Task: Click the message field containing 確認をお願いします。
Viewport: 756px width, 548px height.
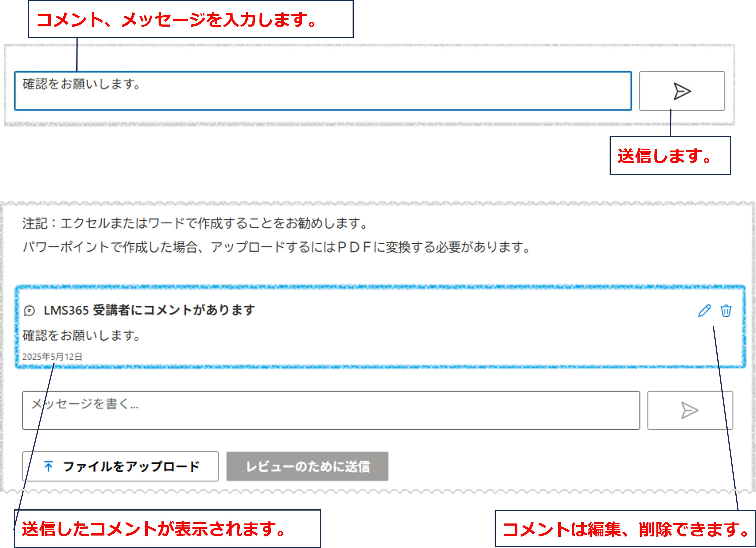Action: click(323, 91)
